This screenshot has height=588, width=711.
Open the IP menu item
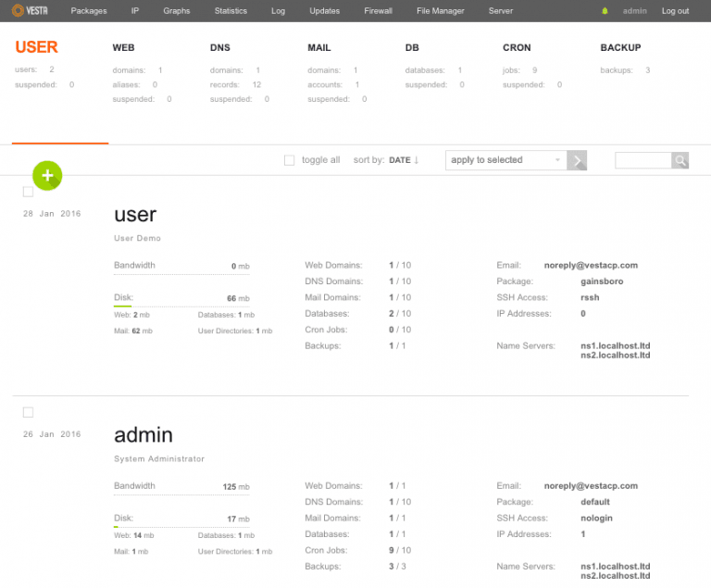pyautogui.click(x=135, y=11)
